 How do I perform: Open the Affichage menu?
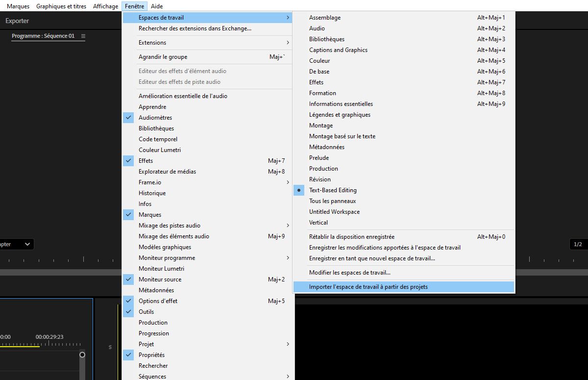105,6
